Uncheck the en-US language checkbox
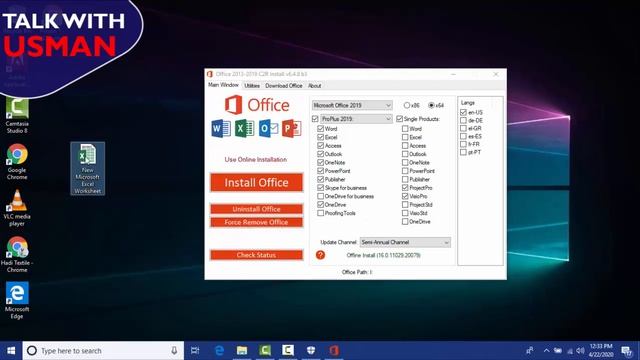This screenshot has height=360, width=640. [463, 112]
